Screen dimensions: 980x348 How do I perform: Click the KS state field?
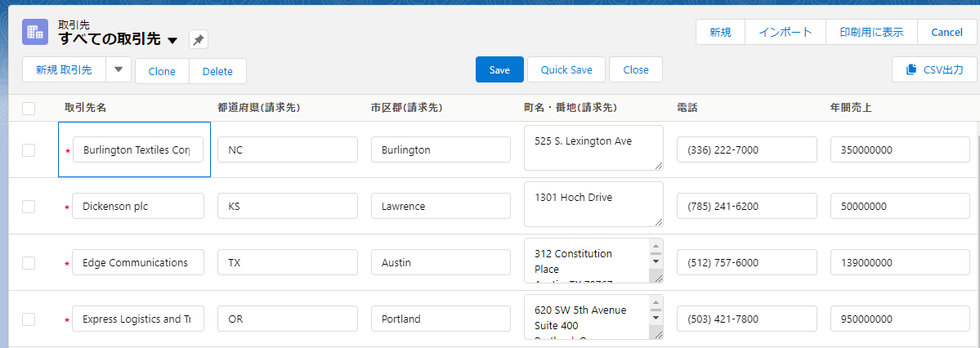click(288, 206)
